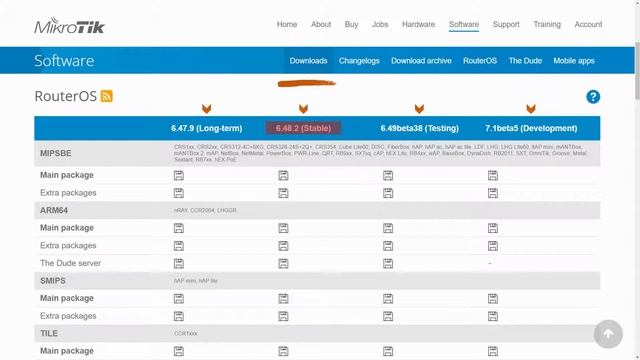The height and width of the screenshot is (360, 640).
Task: Download ARM64 Main package Long-term version
Action: click(x=179, y=228)
